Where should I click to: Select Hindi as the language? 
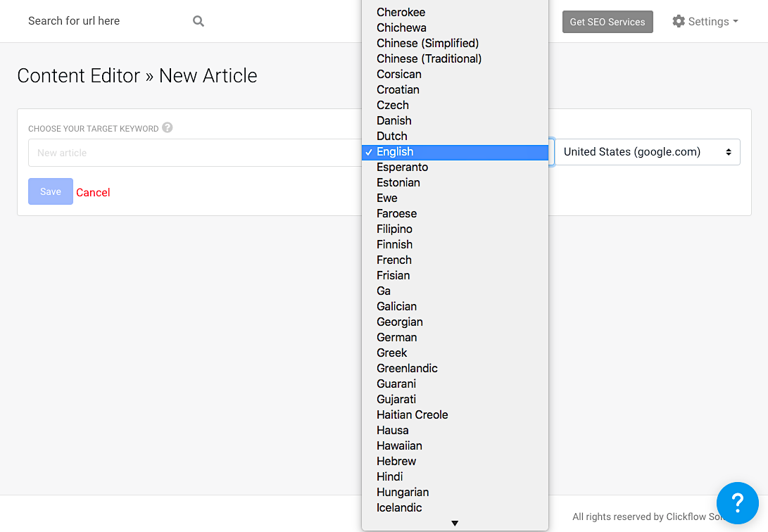pyautogui.click(x=455, y=477)
